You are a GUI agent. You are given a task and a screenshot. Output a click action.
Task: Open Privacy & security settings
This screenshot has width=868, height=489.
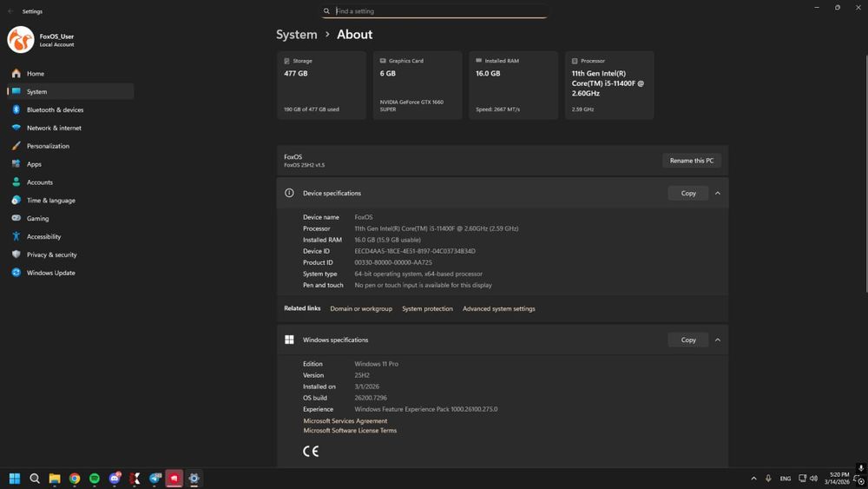coord(51,254)
